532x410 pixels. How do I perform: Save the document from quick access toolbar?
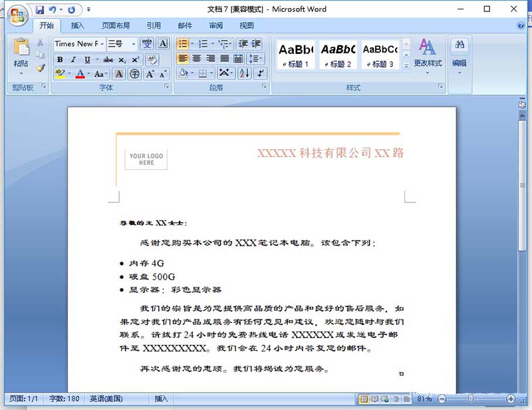[40, 10]
